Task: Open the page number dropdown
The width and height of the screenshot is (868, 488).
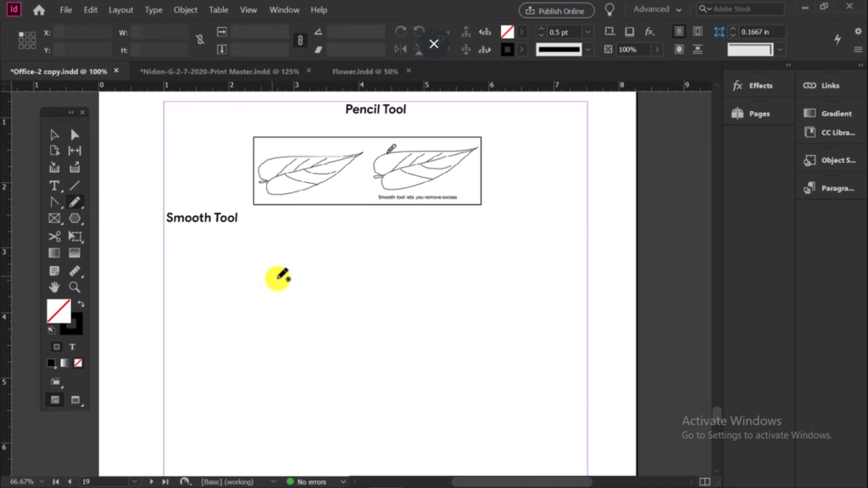Action: [135, 482]
